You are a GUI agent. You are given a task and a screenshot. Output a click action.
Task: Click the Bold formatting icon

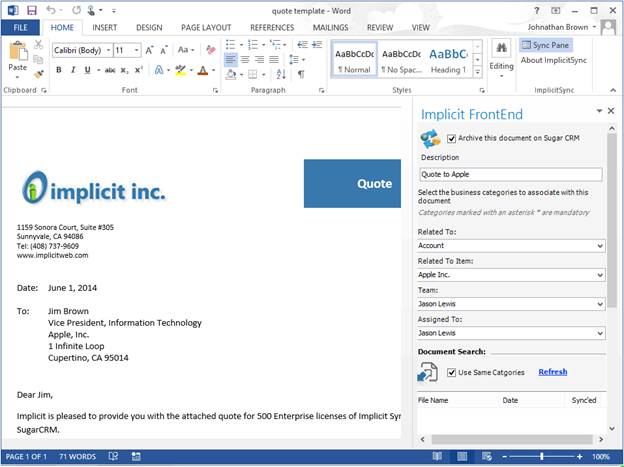(x=59, y=70)
